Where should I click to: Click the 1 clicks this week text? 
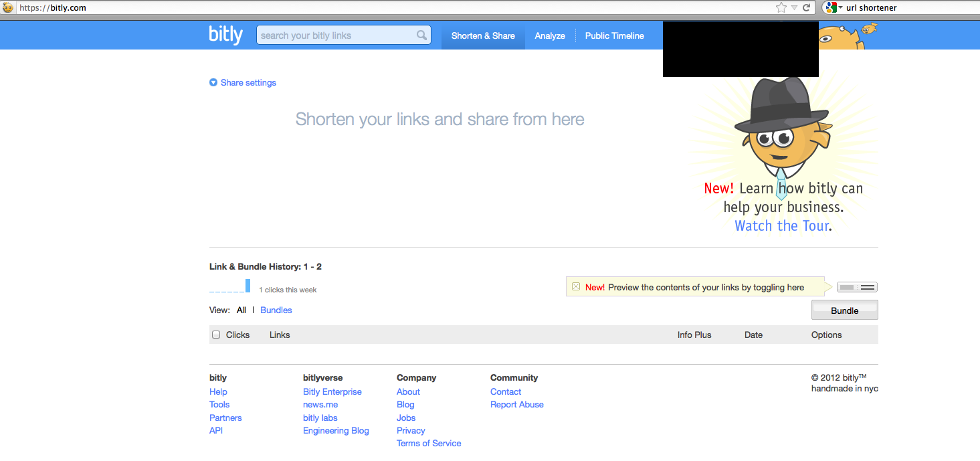tap(288, 290)
